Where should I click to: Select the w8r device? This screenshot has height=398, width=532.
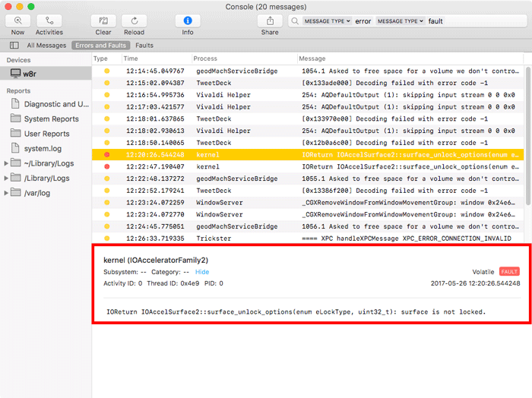click(46, 74)
